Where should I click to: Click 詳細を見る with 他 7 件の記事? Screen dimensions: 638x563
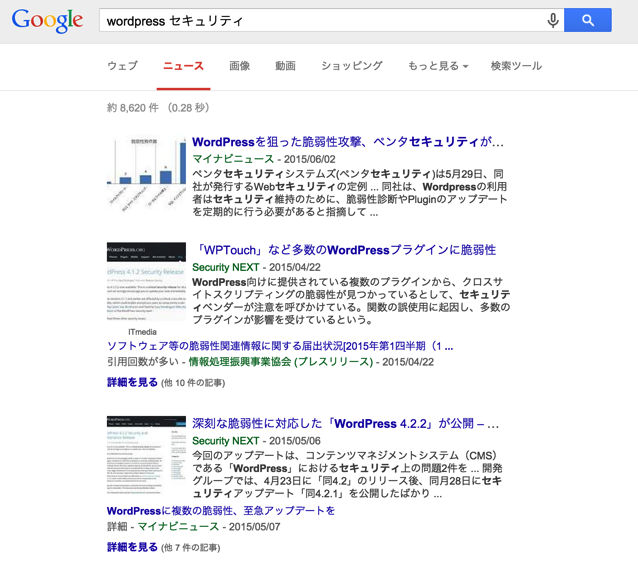(132, 547)
